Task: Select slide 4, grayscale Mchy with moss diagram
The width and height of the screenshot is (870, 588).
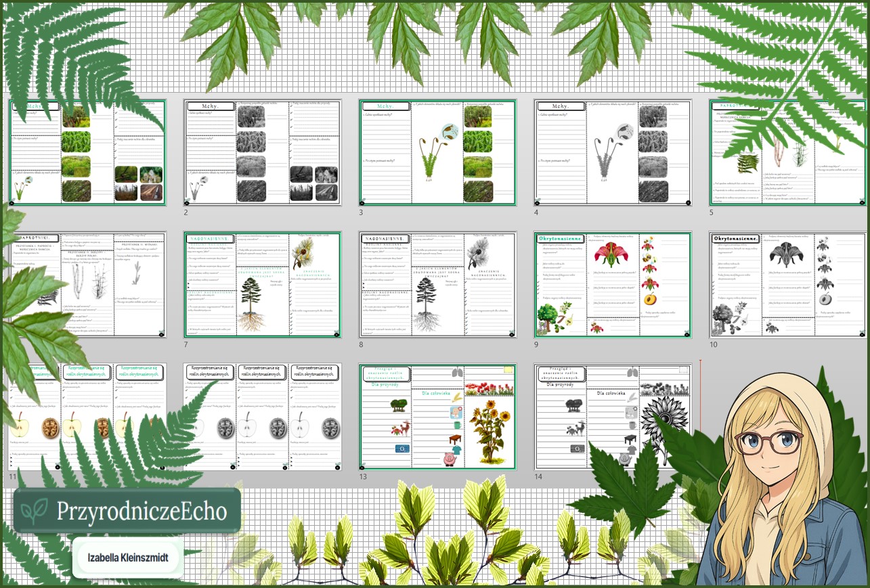Action: (613, 152)
